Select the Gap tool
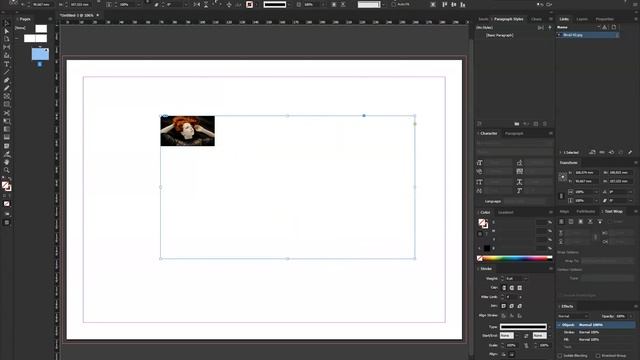The height and width of the screenshot is (360, 640). 7,47
